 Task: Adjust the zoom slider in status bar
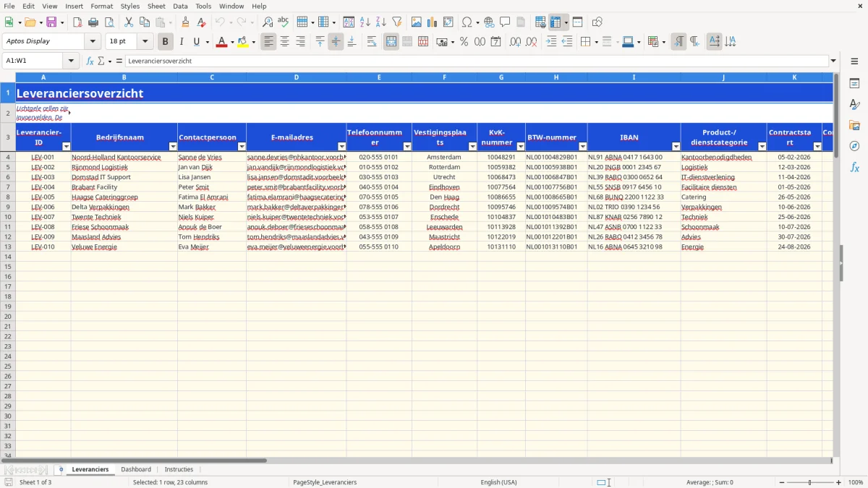coord(810,482)
